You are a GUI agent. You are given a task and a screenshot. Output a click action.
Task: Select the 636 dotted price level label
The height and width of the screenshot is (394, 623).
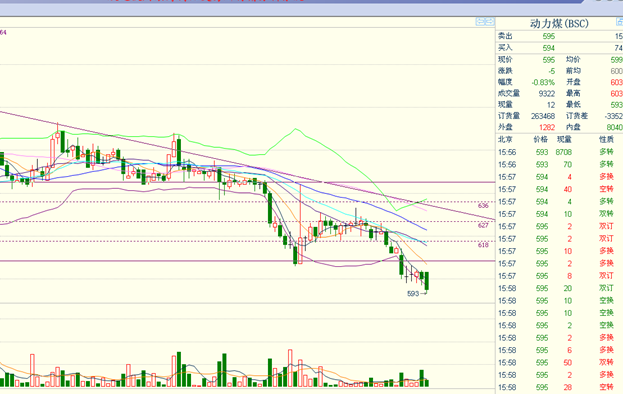(483, 206)
